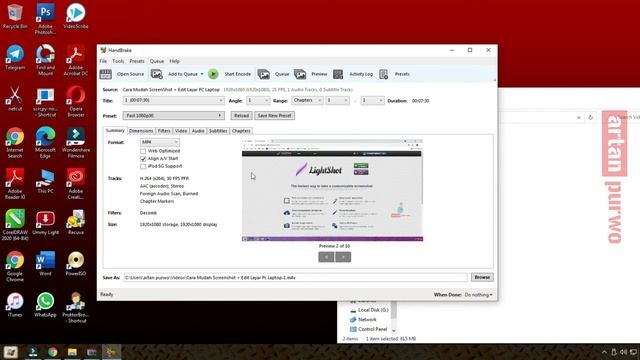
Task: Open the Preview toolbar icon
Action: point(300,74)
